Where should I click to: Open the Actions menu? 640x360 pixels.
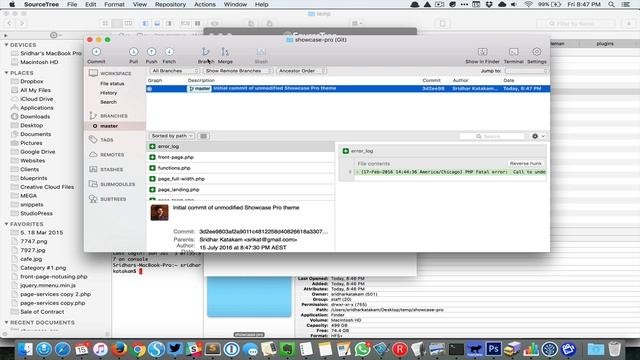[x=204, y=4]
